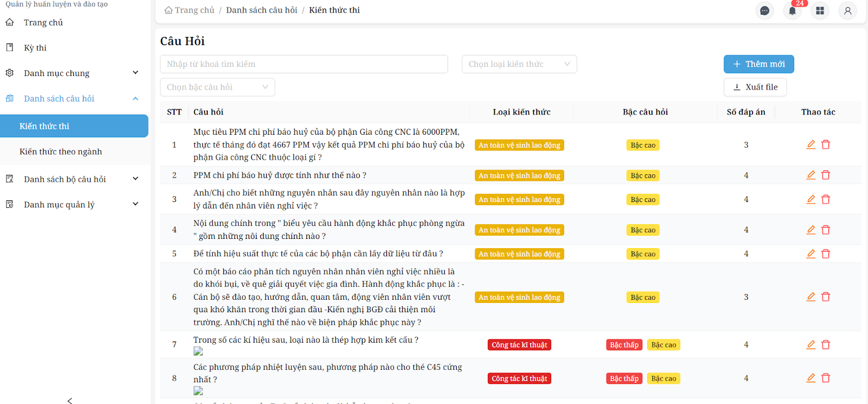
Task: Delete question 8 using trash icon
Action: coord(826,378)
